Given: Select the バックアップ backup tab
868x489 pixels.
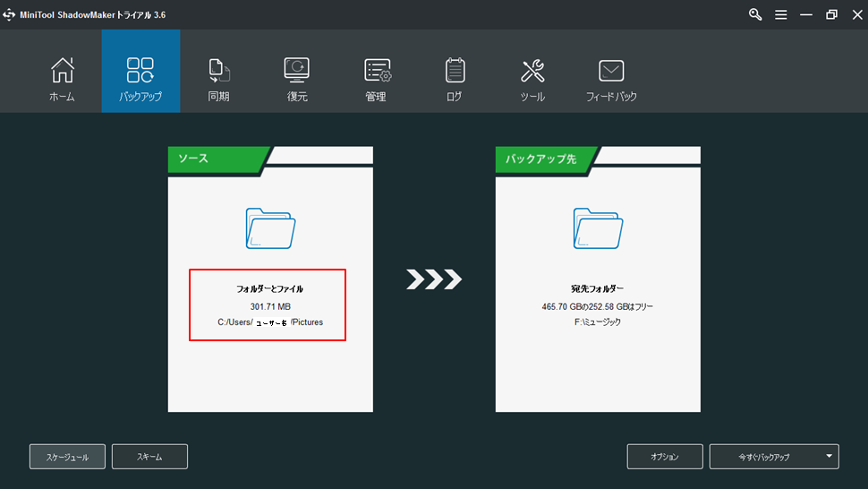Looking at the screenshot, I should (140, 71).
